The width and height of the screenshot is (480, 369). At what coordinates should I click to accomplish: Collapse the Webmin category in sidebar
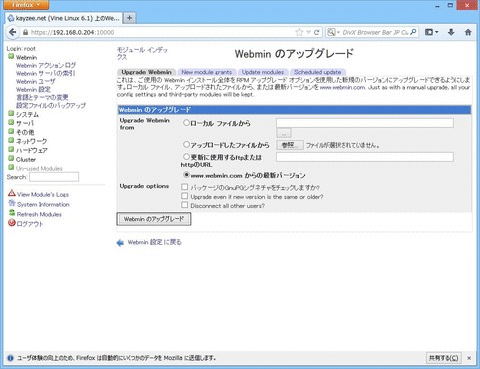[x=11, y=57]
